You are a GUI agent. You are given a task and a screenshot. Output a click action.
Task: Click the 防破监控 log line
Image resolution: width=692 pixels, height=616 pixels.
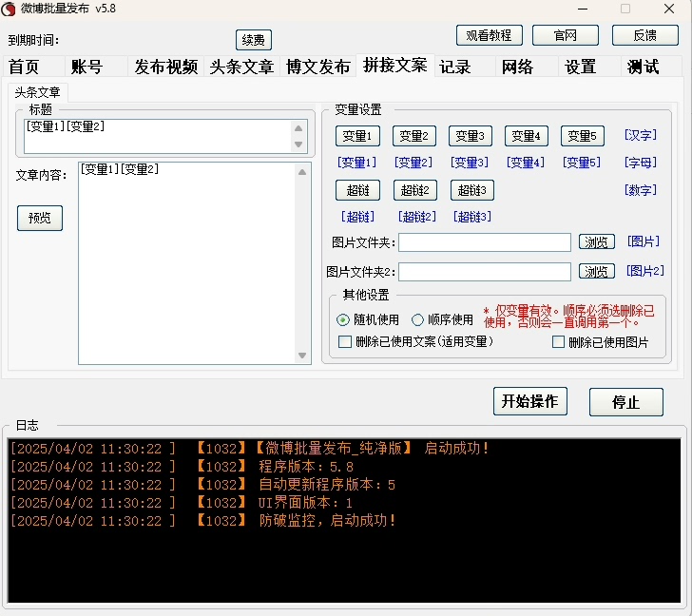pos(203,521)
